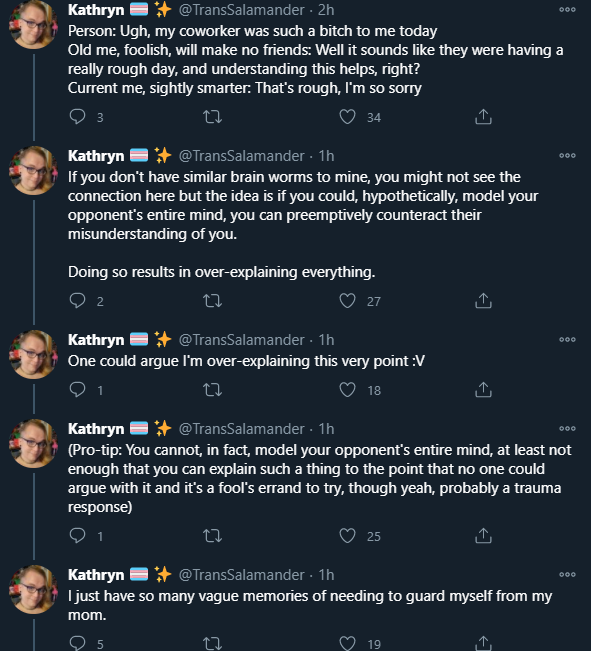The image size is (591, 651).
Task: Open the 1h timestamp of 'Pro-tip' tweet
Action: (x=326, y=428)
